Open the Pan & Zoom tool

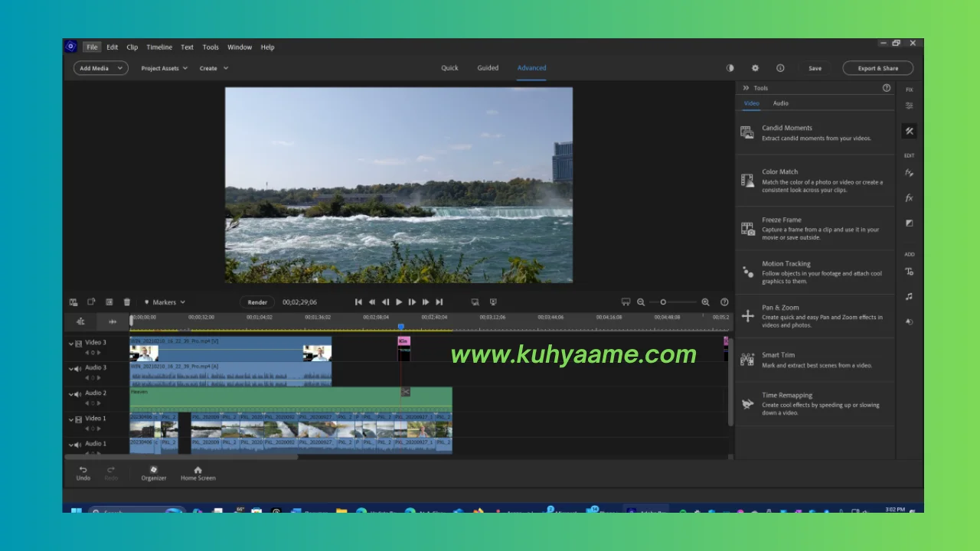coord(815,316)
